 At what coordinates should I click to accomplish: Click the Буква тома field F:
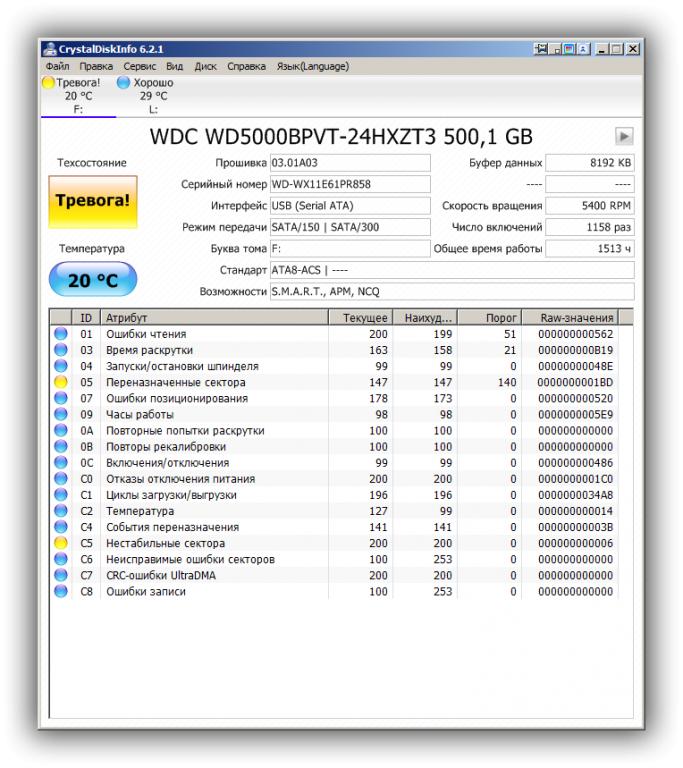(350, 249)
